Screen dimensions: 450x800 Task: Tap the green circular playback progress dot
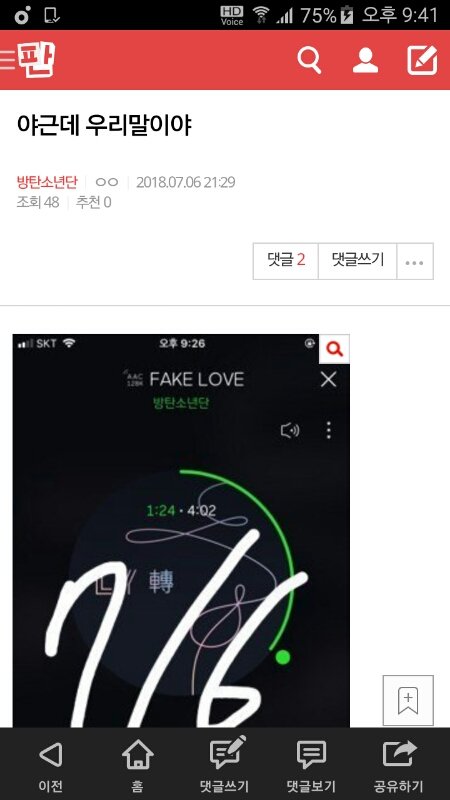click(x=282, y=657)
